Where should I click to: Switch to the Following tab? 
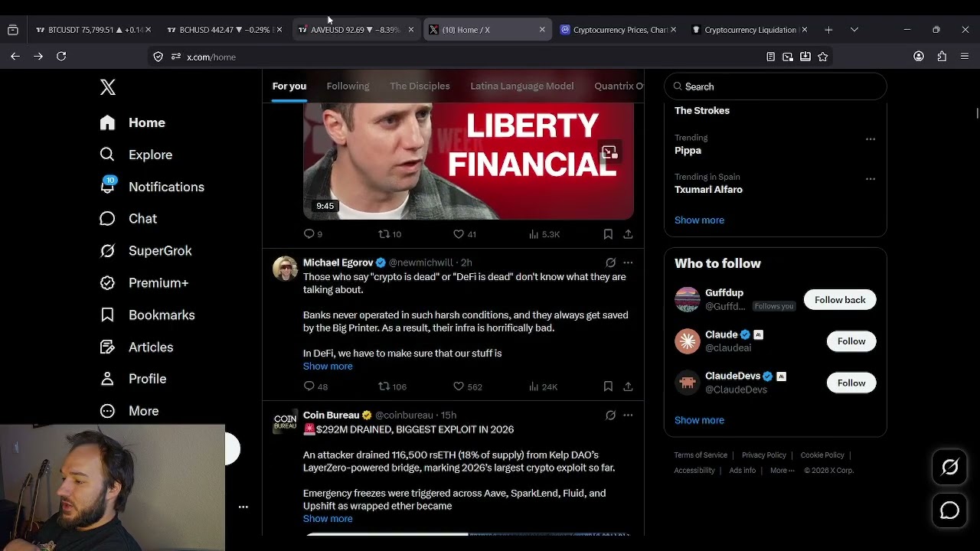point(348,86)
